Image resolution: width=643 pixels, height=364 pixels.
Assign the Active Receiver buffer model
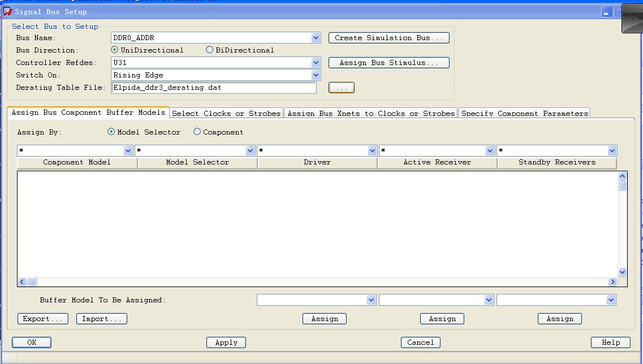coord(442,319)
